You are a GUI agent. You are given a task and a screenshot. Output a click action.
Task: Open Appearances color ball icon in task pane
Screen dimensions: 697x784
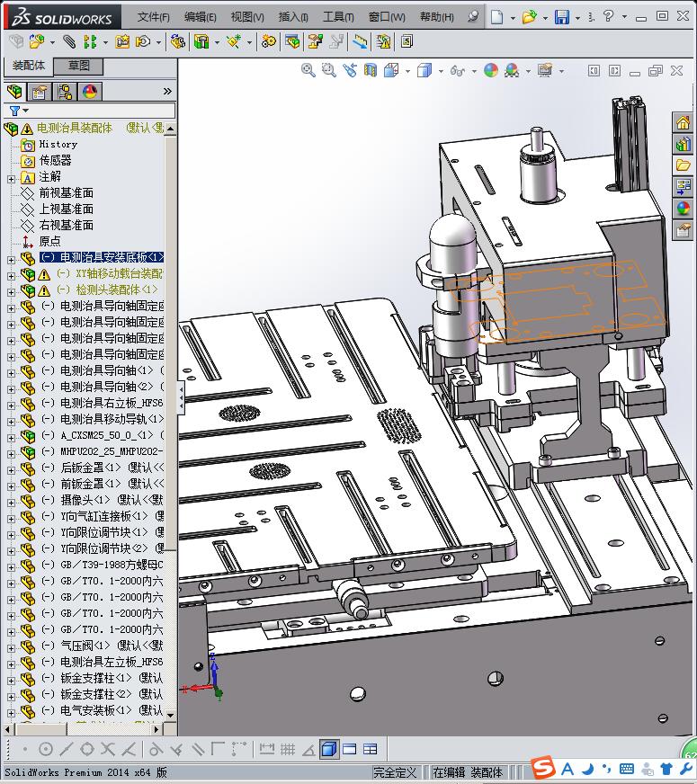point(683,208)
